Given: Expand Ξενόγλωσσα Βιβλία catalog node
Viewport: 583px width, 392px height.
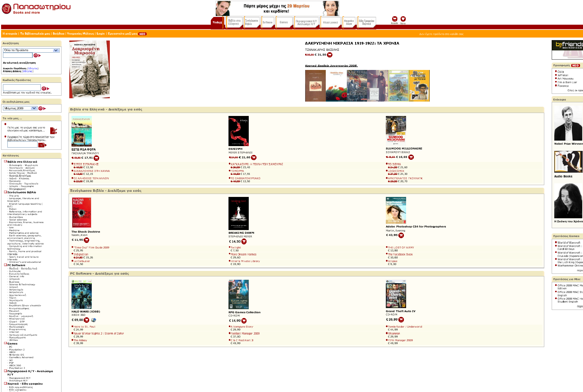Looking at the screenshot, I should pyautogui.click(x=6, y=192).
